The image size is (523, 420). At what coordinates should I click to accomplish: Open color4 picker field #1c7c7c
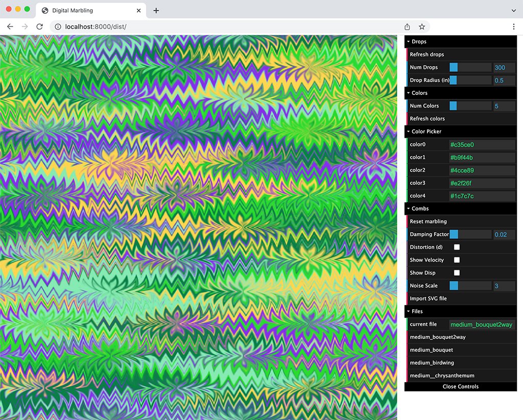(482, 195)
